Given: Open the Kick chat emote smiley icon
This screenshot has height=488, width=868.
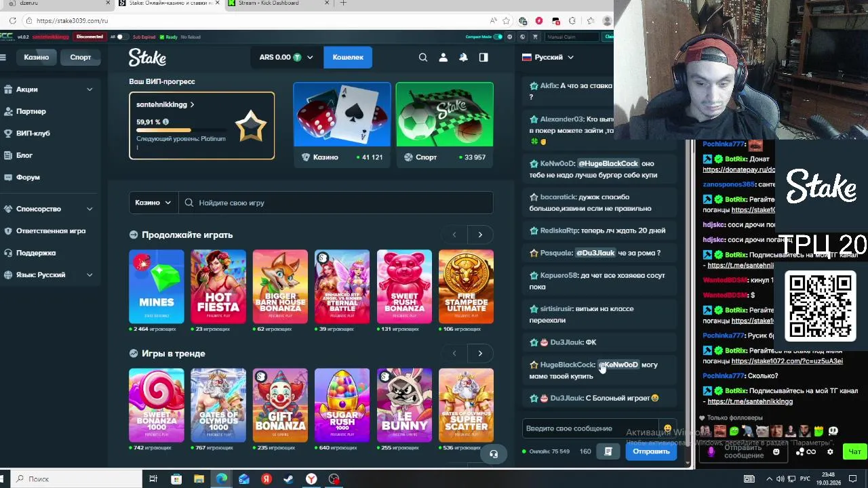Looking at the screenshot, I should click(x=776, y=452).
